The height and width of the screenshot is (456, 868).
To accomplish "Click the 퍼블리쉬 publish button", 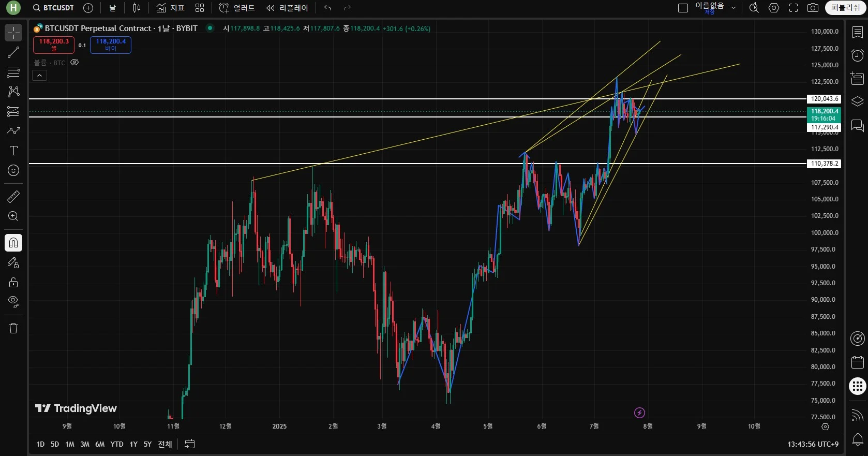I will (845, 8).
